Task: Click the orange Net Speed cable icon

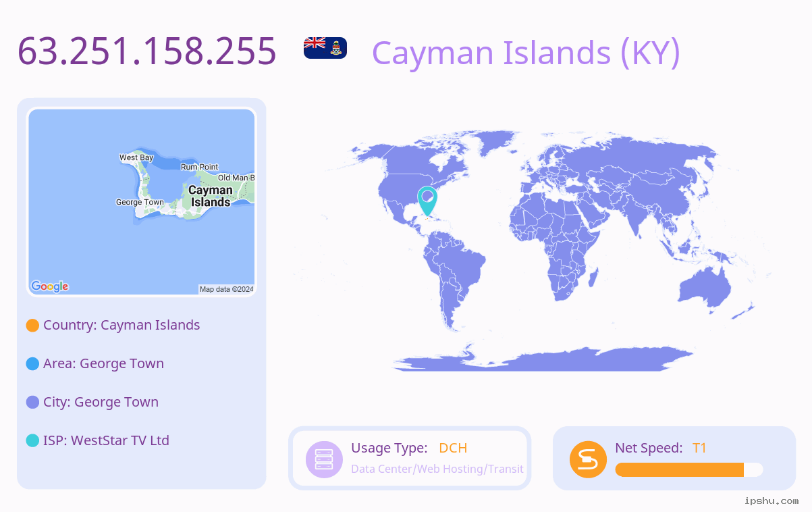Action: pyautogui.click(x=588, y=459)
